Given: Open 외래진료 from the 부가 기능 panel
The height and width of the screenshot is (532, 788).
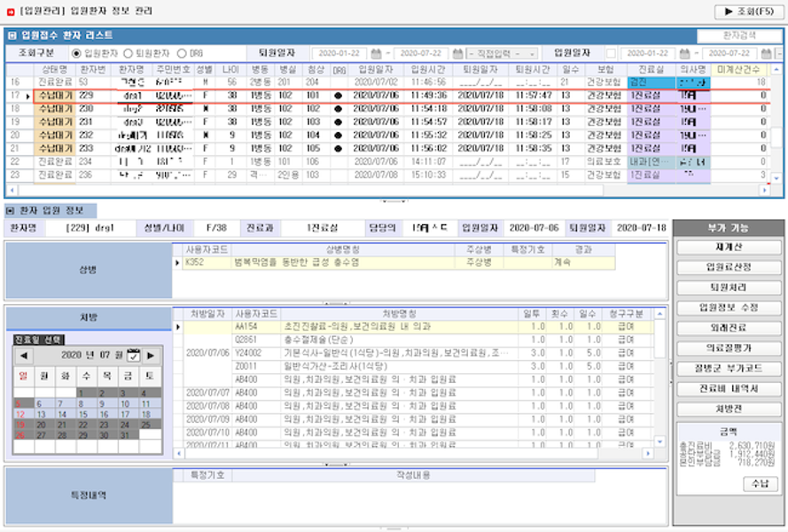Looking at the screenshot, I should (729, 328).
